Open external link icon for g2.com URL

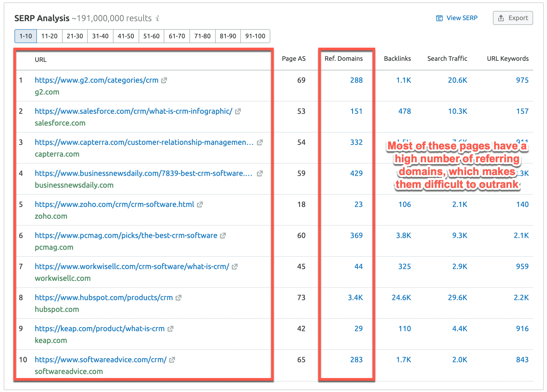pos(164,80)
